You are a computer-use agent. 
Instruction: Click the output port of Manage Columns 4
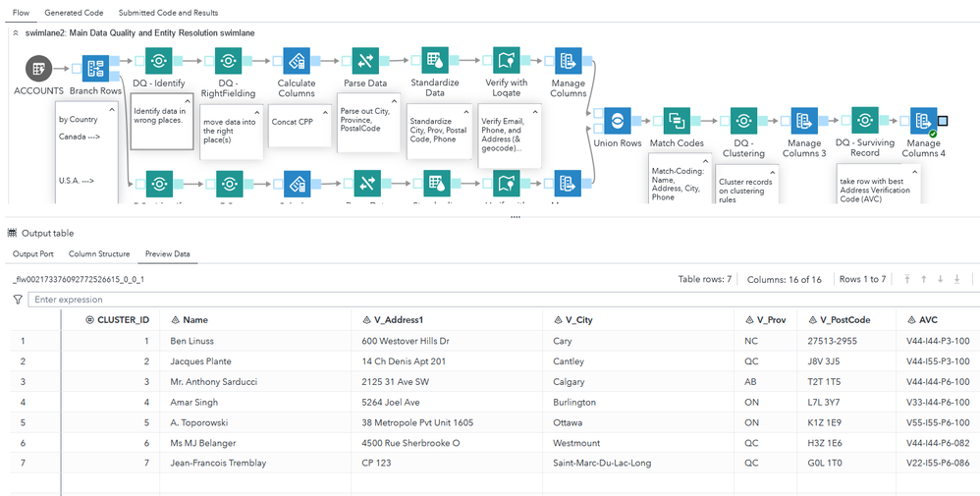(943, 121)
